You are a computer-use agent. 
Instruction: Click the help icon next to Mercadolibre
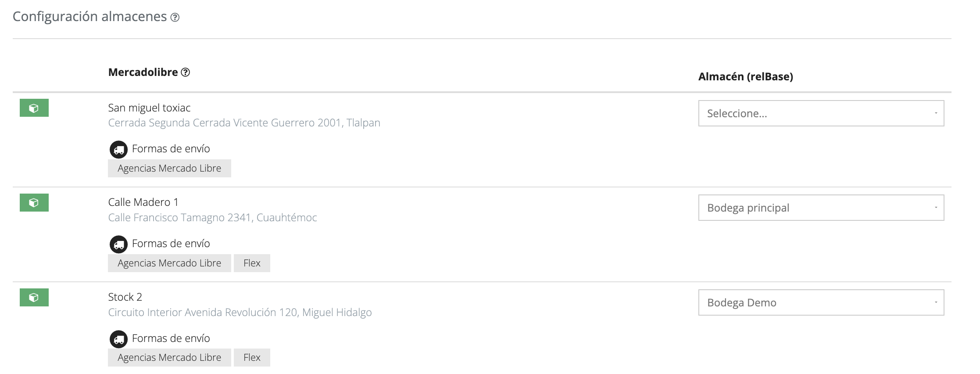[x=186, y=72]
